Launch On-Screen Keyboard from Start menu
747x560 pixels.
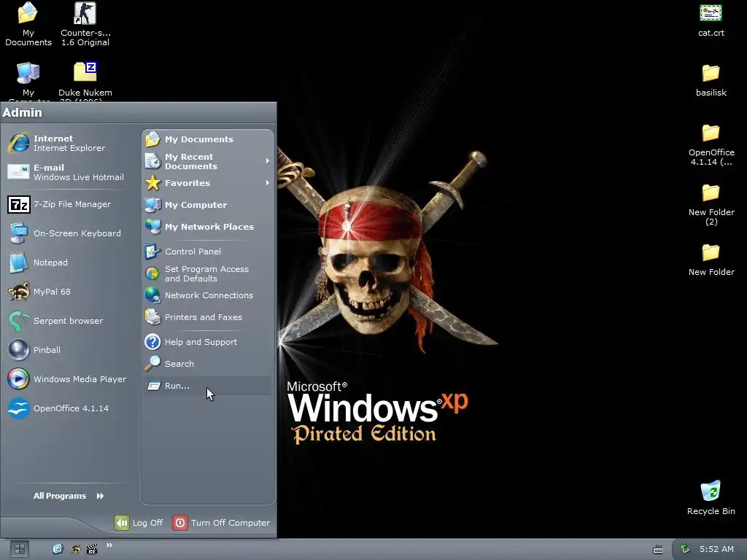[x=66, y=233]
